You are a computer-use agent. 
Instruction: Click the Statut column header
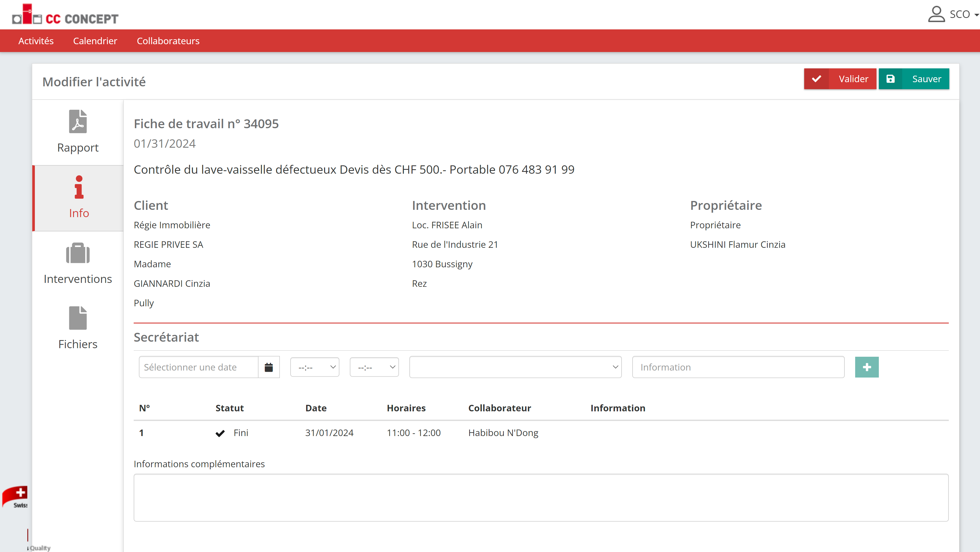point(229,408)
